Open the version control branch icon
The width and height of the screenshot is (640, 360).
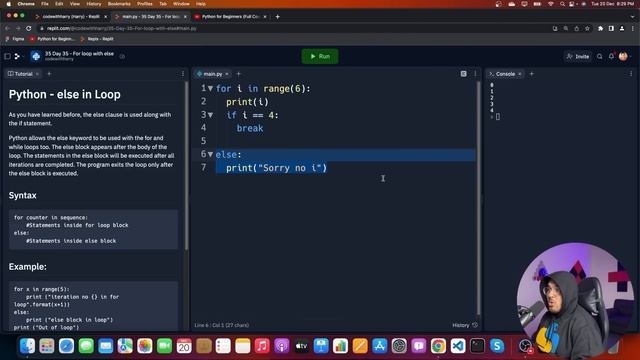(x=18, y=56)
